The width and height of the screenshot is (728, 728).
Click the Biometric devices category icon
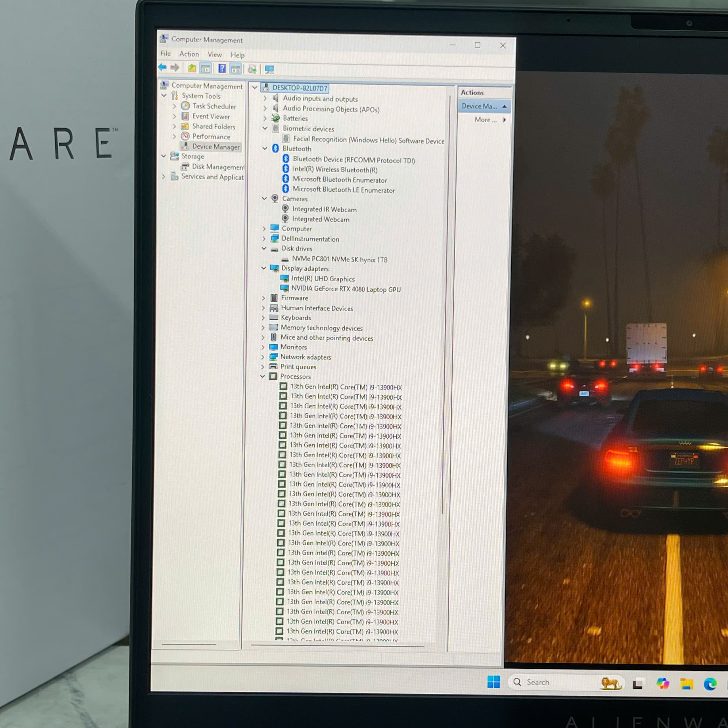[x=275, y=128]
